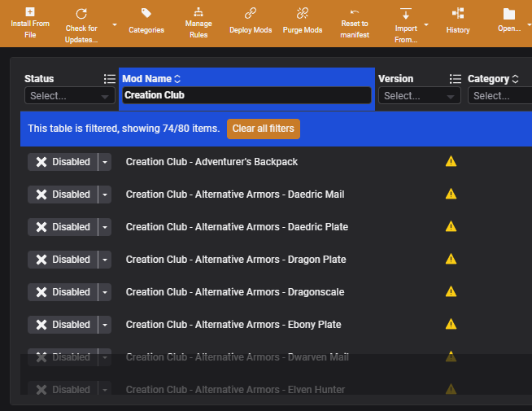Click Deploy Mods link icon
This screenshot has width=532, height=411.
tap(251, 13)
